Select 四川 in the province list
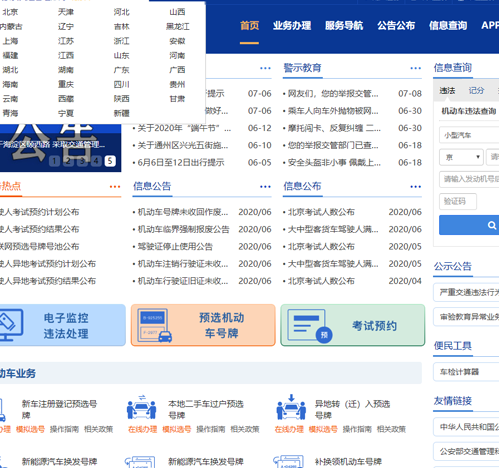The image size is (499, 468). (x=121, y=84)
